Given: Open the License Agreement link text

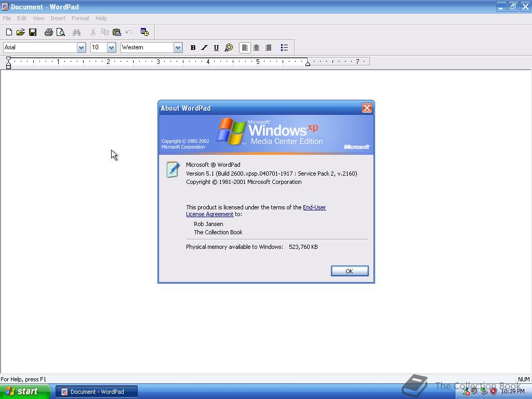Looking at the screenshot, I should coord(210,214).
